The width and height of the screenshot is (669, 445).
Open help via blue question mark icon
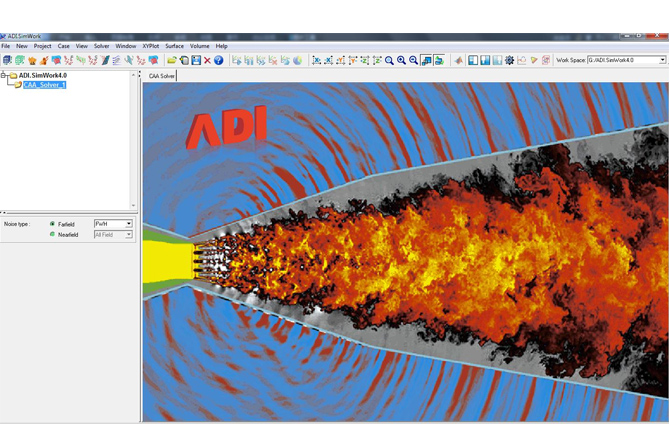point(219,60)
